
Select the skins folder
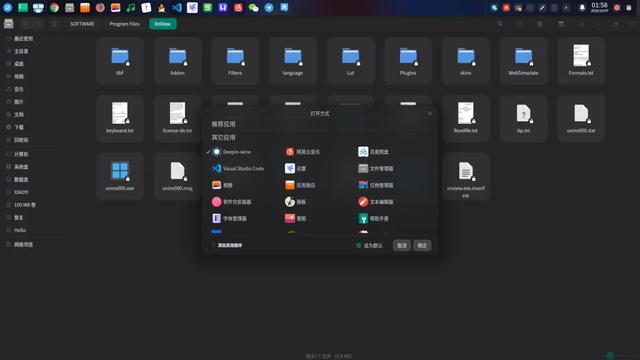pos(466,61)
